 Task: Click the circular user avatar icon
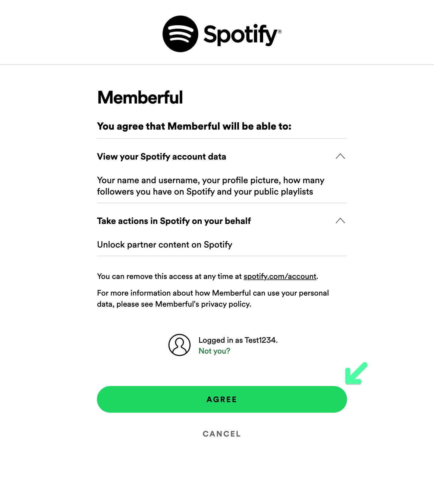(179, 345)
